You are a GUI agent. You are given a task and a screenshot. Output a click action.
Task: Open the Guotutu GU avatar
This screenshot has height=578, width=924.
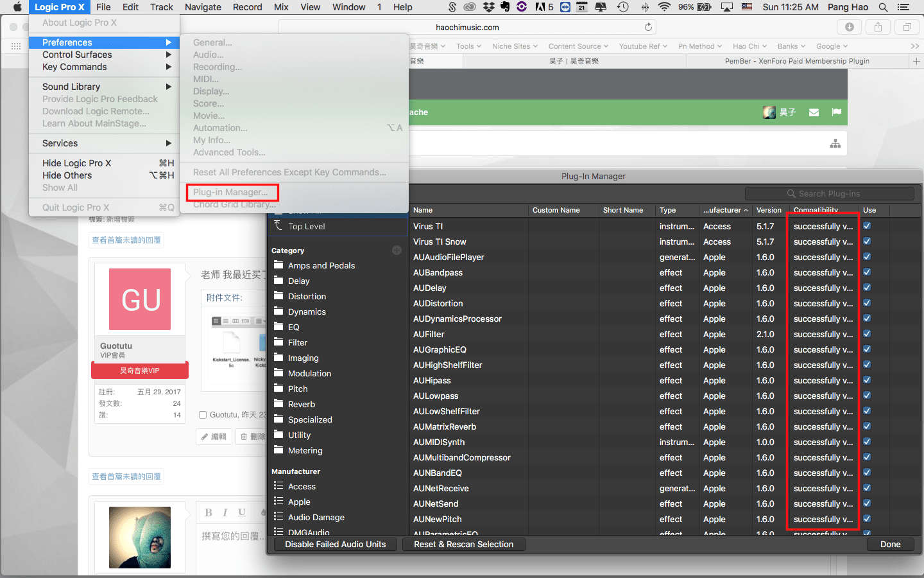pyautogui.click(x=140, y=299)
